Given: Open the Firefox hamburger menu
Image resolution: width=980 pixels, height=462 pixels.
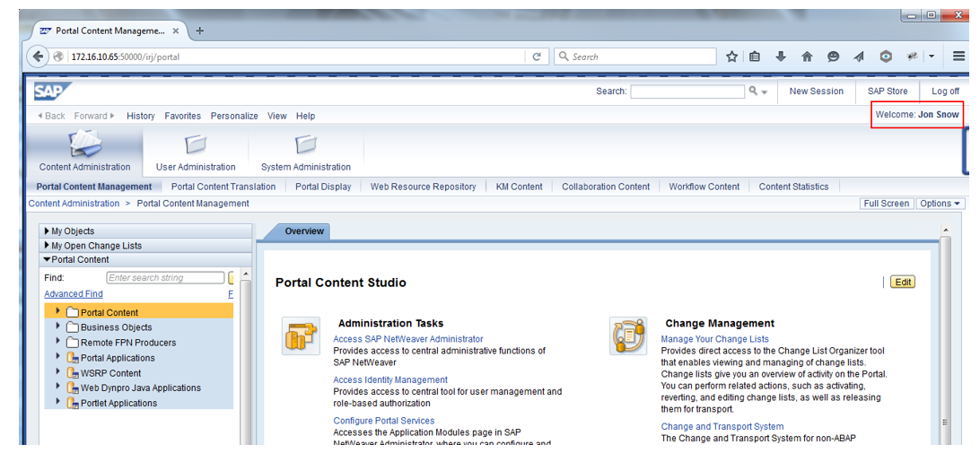Looking at the screenshot, I should [959, 57].
